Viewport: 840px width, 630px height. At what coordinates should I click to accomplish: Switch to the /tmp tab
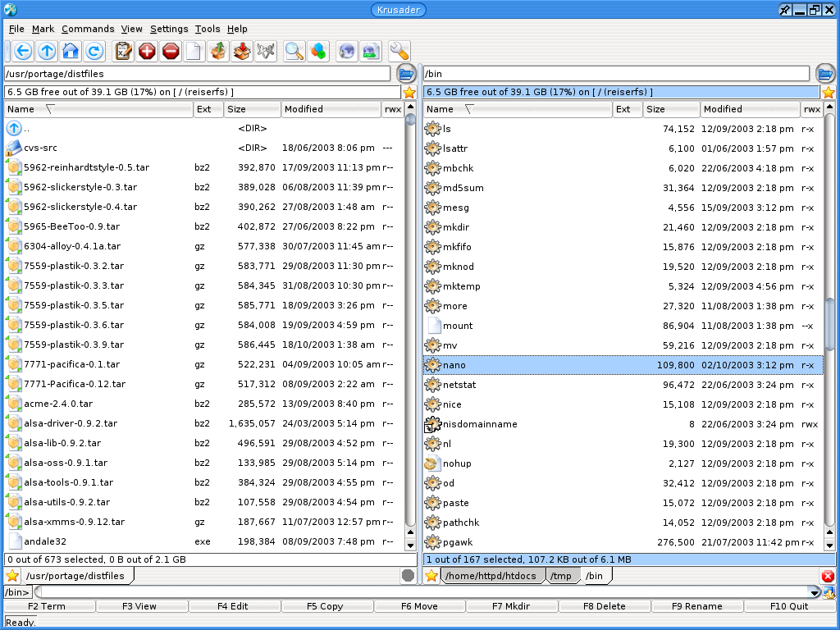(562, 576)
